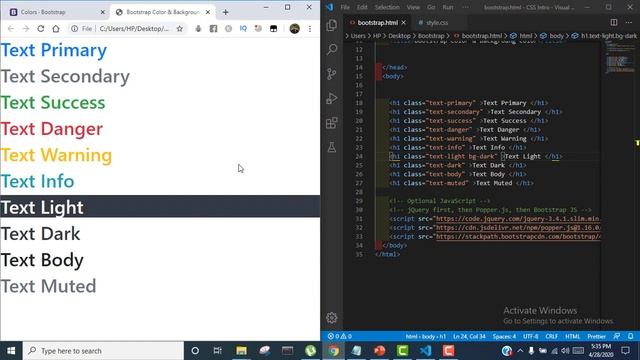Open the View menu in VS Code
Viewport: 640px width, 360px height.
413,7
